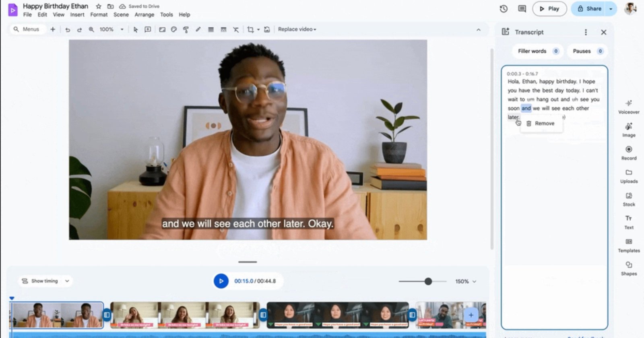Open the comments icon beside Play
The height and width of the screenshot is (338, 644).
522,9
